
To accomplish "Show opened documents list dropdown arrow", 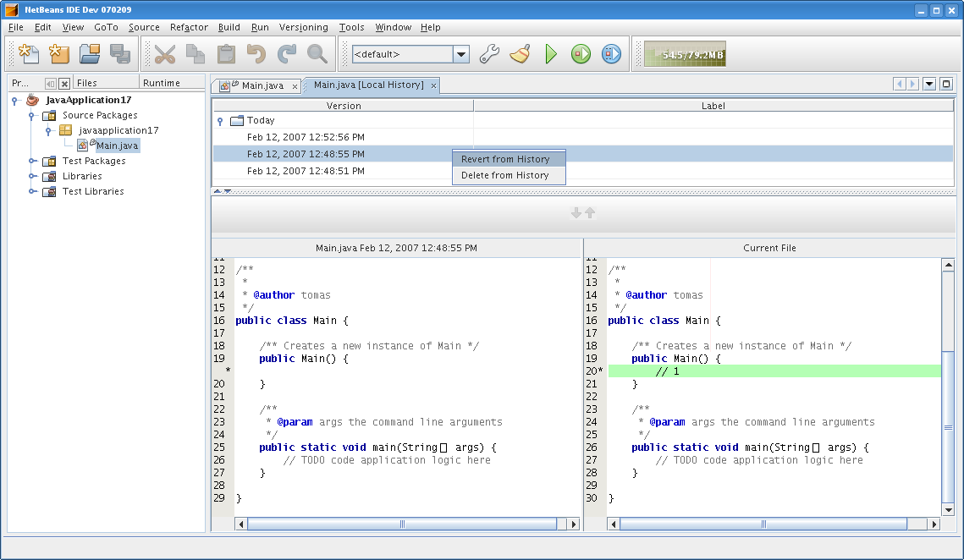I will (x=929, y=84).
